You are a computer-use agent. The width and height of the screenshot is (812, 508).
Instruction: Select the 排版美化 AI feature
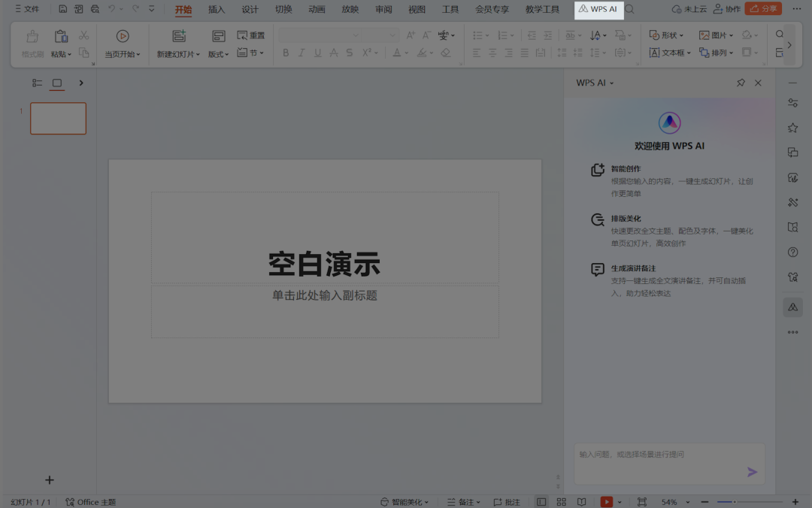coord(672,231)
